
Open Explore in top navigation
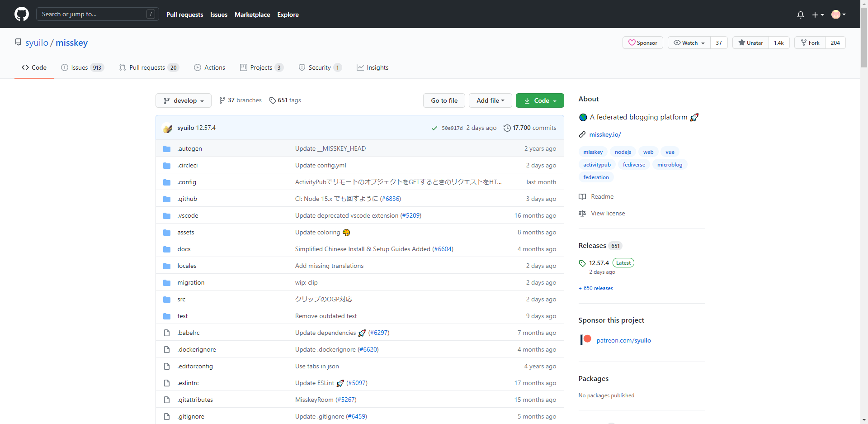[288, 14]
